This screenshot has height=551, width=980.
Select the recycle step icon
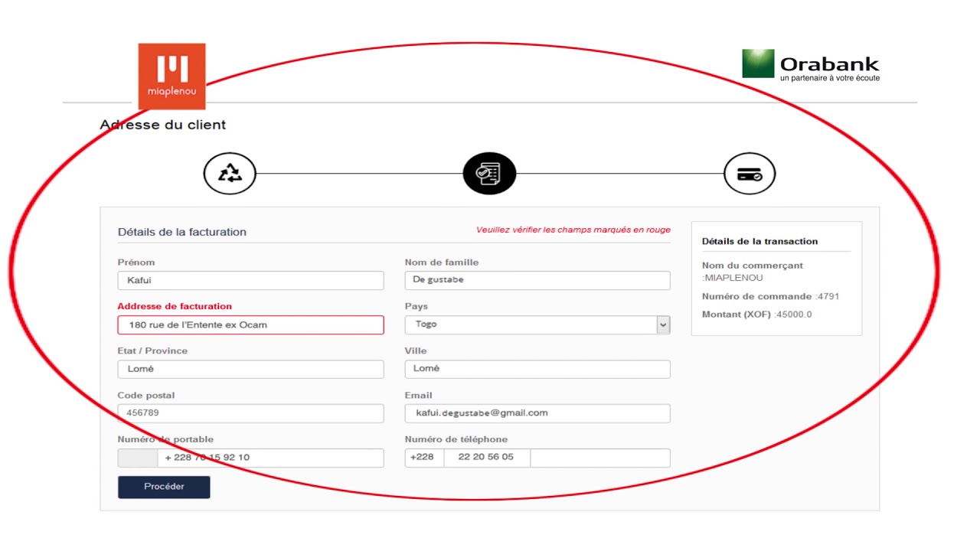(230, 174)
